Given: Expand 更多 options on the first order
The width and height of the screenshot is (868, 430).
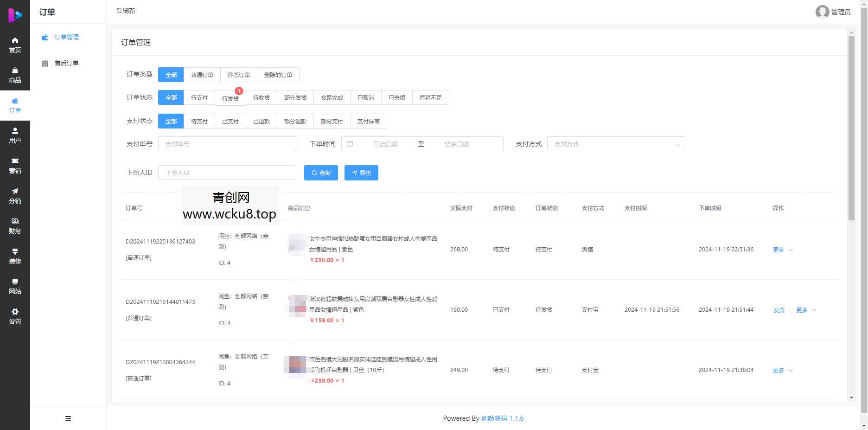Looking at the screenshot, I should coord(778,250).
